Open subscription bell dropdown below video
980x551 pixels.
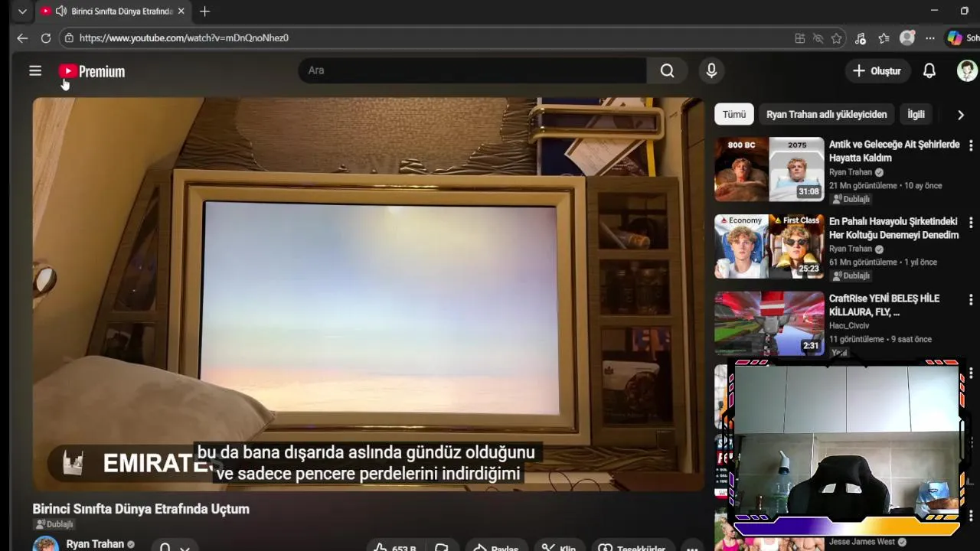tap(174, 547)
